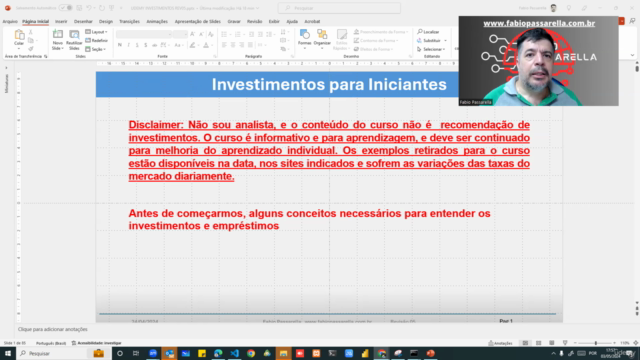Click the font highlight color pen icon
This screenshot has width=640, height=360.
pos(192,45)
